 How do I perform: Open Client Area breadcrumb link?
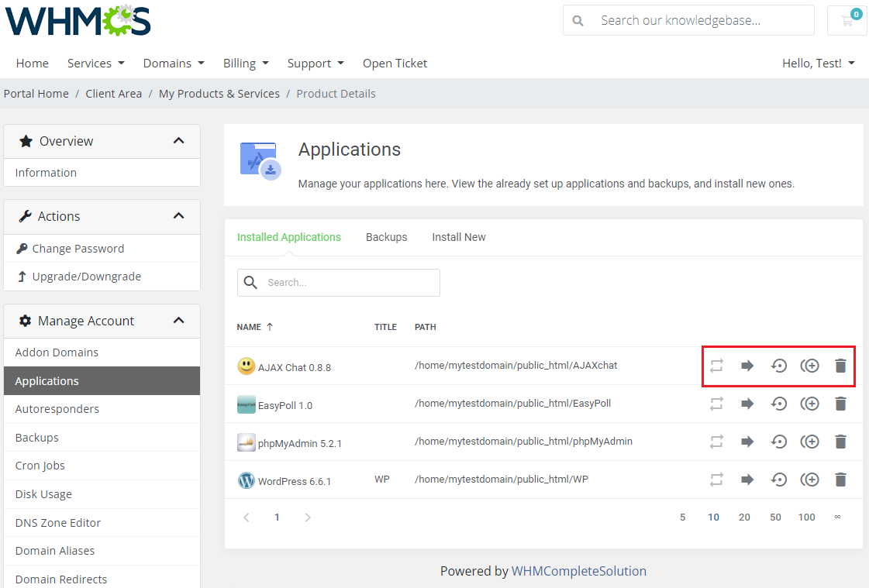114,94
